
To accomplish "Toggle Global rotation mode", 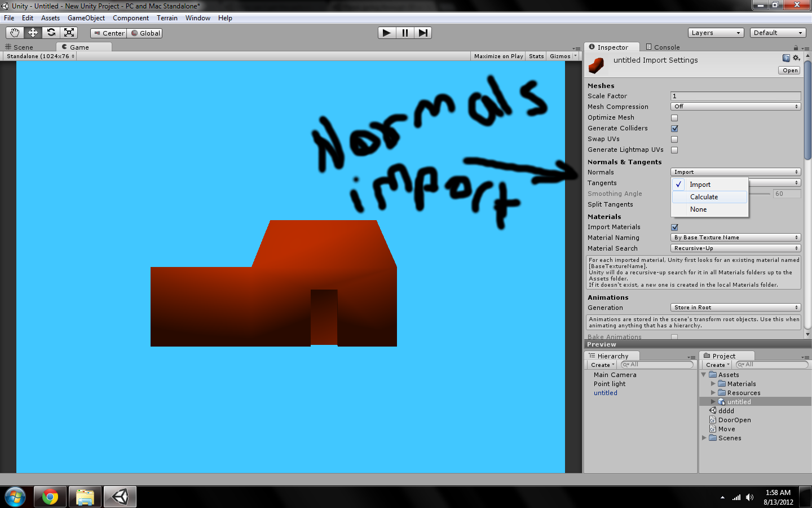I will click(145, 33).
